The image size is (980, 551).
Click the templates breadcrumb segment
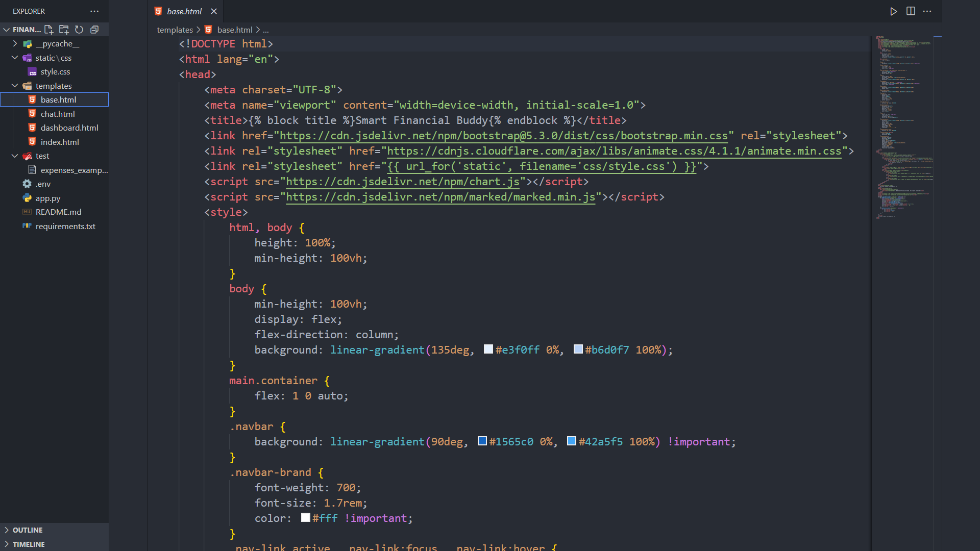[175, 30]
